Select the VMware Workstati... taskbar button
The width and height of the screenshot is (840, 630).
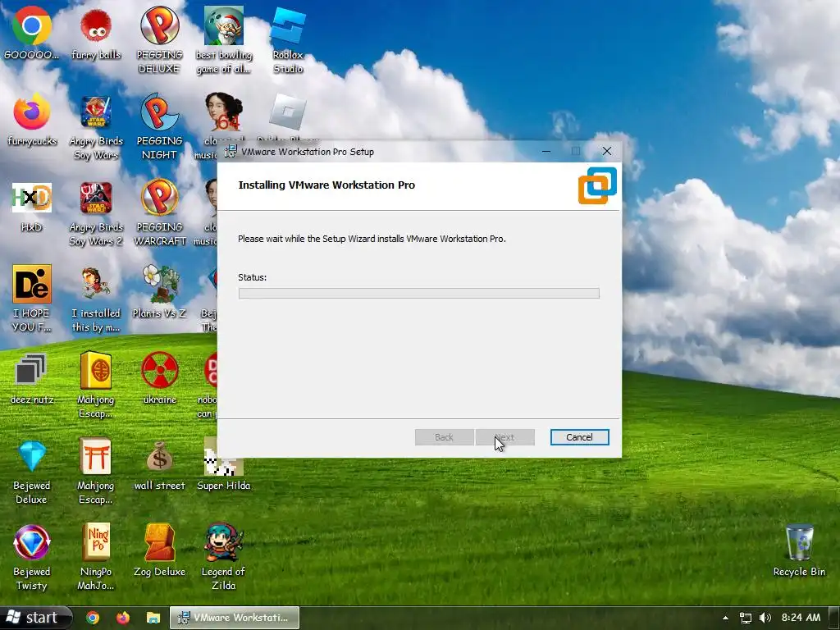(x=235, y=618)
